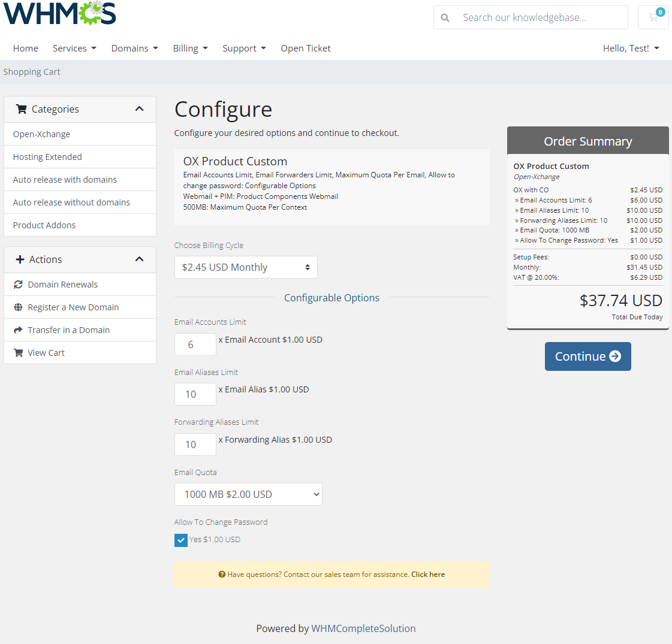Click the 'Email Aliases Limit: 10' summary line
Image resolution: width=672 pixels, height=644 pixels.
point(588,211)
